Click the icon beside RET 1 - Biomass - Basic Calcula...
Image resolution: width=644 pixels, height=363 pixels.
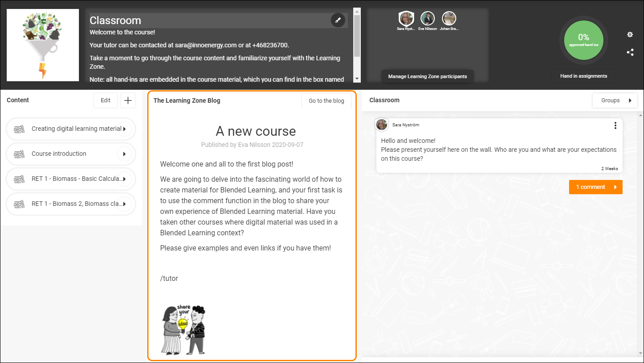19,179
